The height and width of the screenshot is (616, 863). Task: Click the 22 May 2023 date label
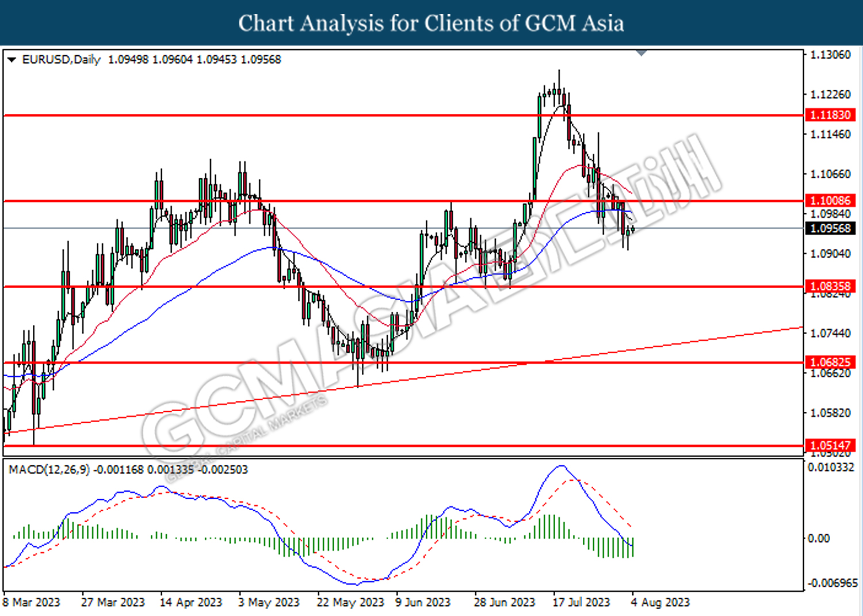tap(350, 602)
